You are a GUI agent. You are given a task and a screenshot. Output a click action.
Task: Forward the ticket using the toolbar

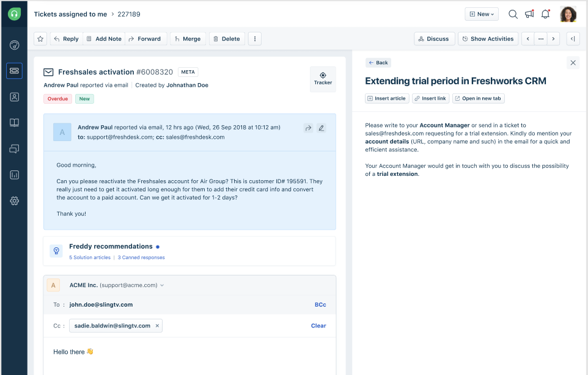(x=145, y=39)
